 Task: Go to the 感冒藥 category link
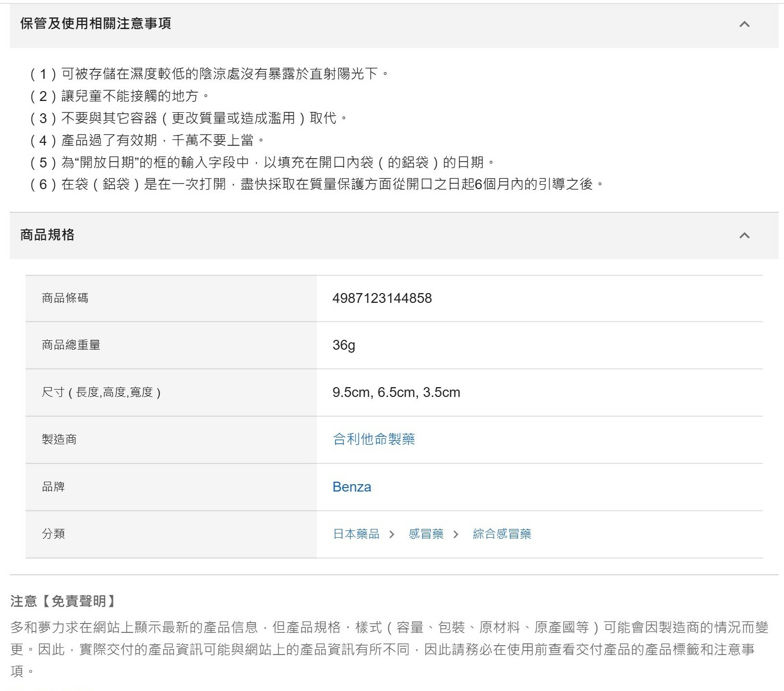pyautogui.click(x=426, y=534)
